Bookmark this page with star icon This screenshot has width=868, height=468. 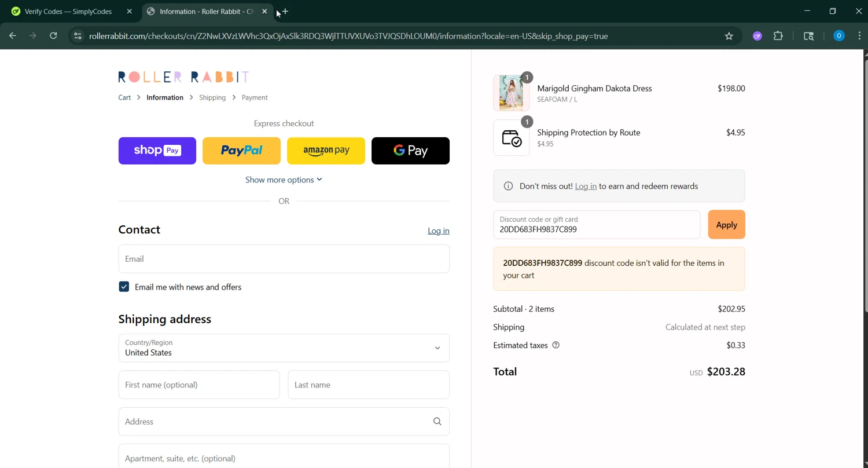click(x=729, y=36)
